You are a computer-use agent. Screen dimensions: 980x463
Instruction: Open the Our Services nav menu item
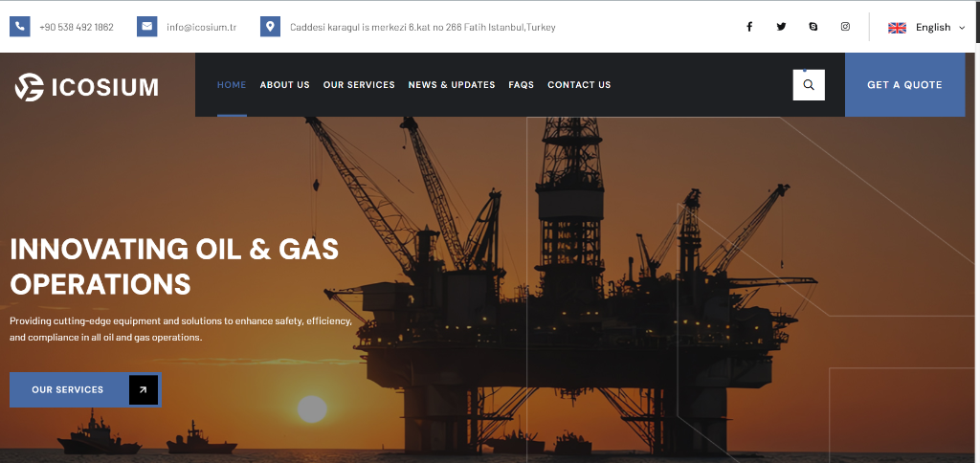pyautogui.click(x=359, y=85)
